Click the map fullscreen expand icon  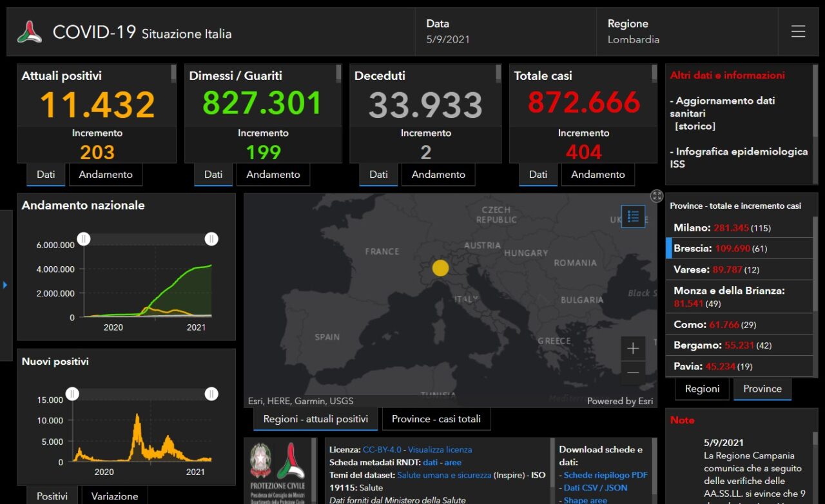656,196
